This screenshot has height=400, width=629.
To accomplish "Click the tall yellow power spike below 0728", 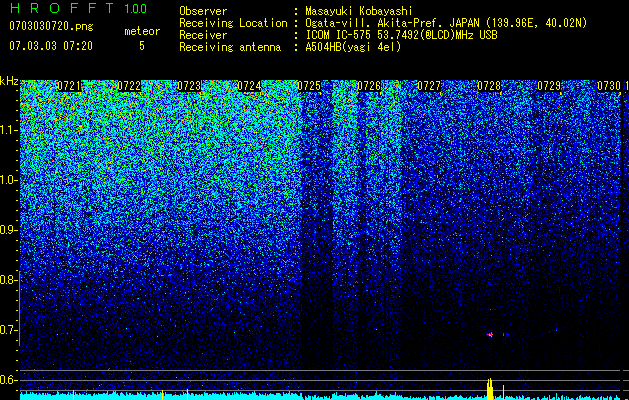I will pos(489,388).
